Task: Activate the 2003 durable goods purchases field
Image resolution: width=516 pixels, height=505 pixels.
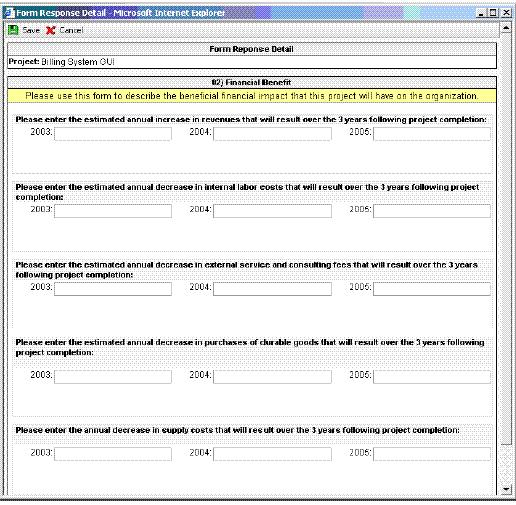Action: pos(113,377)
